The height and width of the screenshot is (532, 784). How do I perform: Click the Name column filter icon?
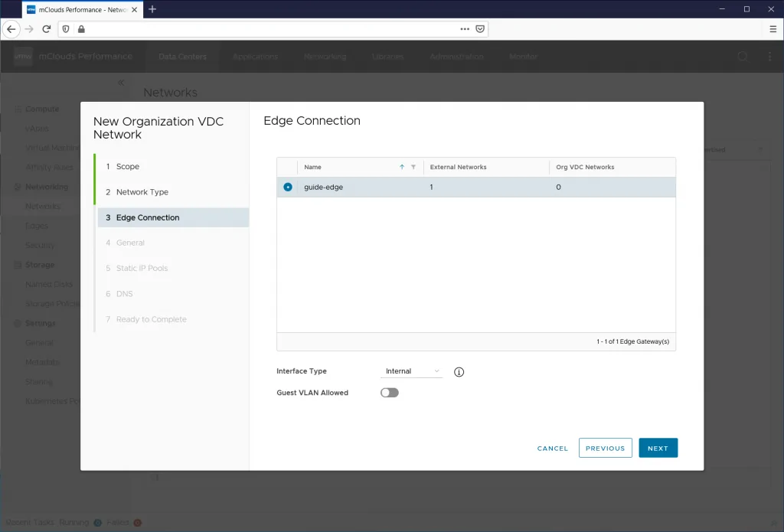pyautogui.click(x=413, y=167)
